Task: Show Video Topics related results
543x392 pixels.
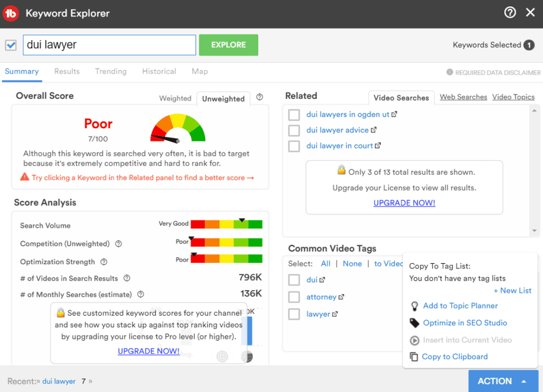Action: click(513, 97)
